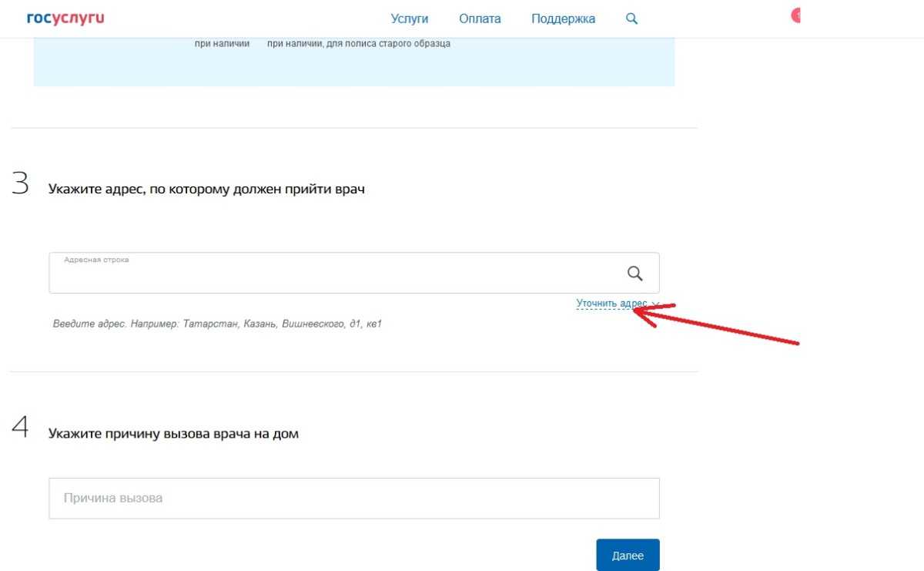This screenshot has height=571, width=924.
Task: Click the first при наличии note in the blue box
Action: click(x=222, y=44)
